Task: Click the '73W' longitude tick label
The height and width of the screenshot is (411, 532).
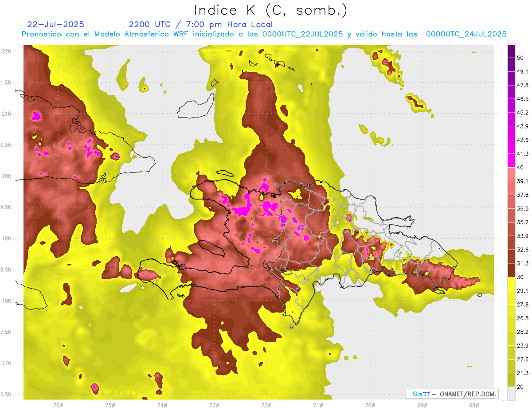Action: coord(214,405)
